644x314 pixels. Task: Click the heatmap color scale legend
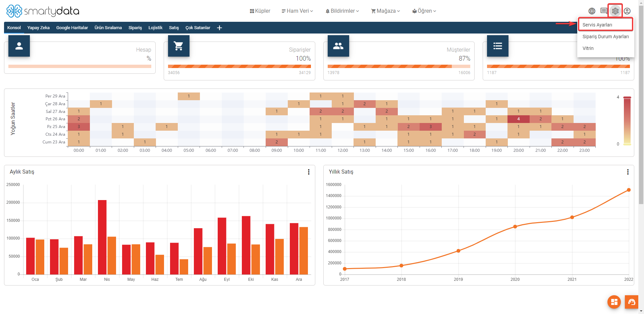coord(627,121)
